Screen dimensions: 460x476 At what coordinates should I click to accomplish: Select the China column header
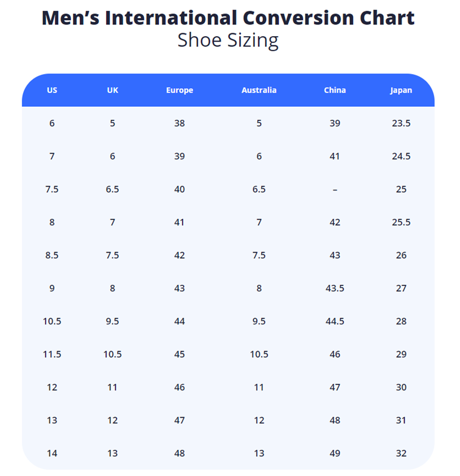point(335,90)
